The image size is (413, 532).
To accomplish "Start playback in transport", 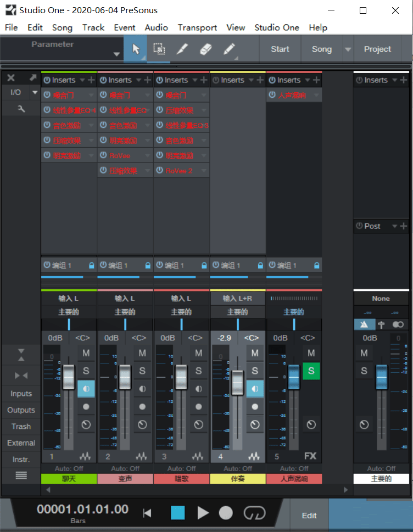I will tap(203, 513).
